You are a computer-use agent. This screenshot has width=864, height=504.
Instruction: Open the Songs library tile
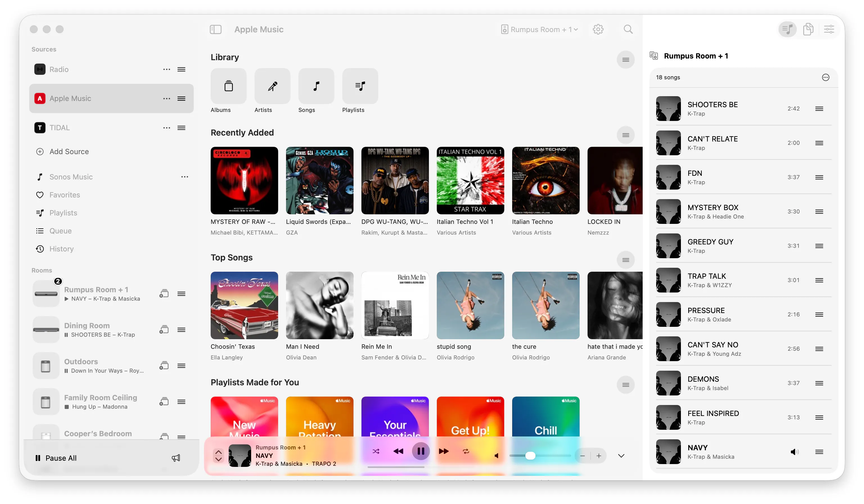(316, 86)
